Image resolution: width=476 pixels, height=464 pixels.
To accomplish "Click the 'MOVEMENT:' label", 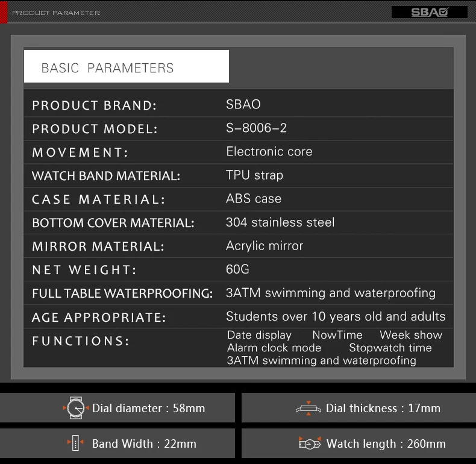I will pyautogui.click(x=80, y=152).
